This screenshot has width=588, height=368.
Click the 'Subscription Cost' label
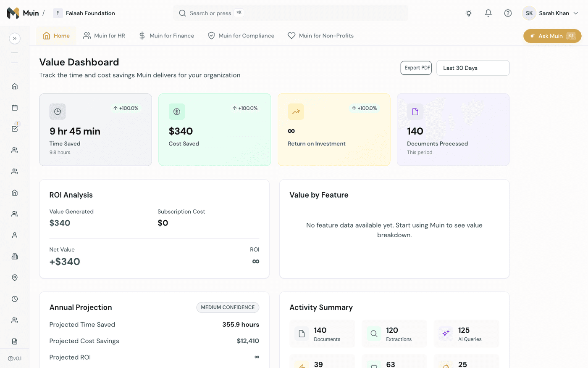pyautogui.click(x=181, y=212)
